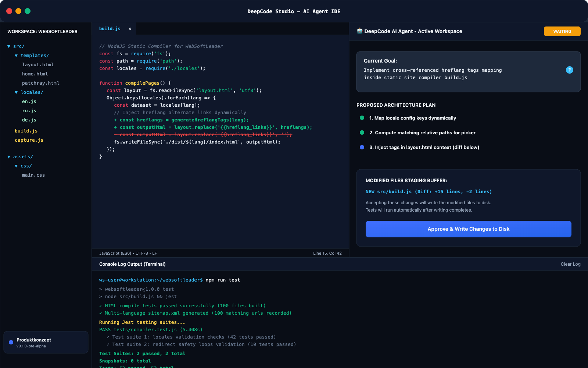Click the added 'const hreflangs' diff line

click(182, 120)
